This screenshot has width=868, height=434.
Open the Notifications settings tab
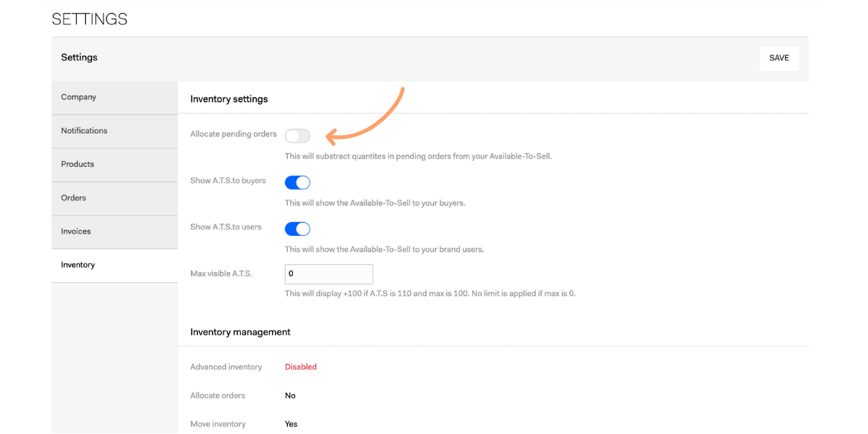coord(114,131)
